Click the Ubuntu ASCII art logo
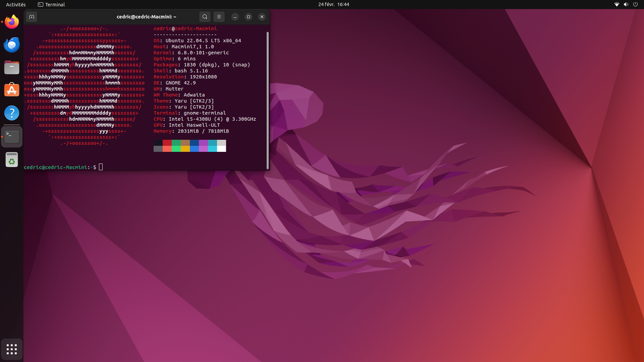 tap(84, 86)
